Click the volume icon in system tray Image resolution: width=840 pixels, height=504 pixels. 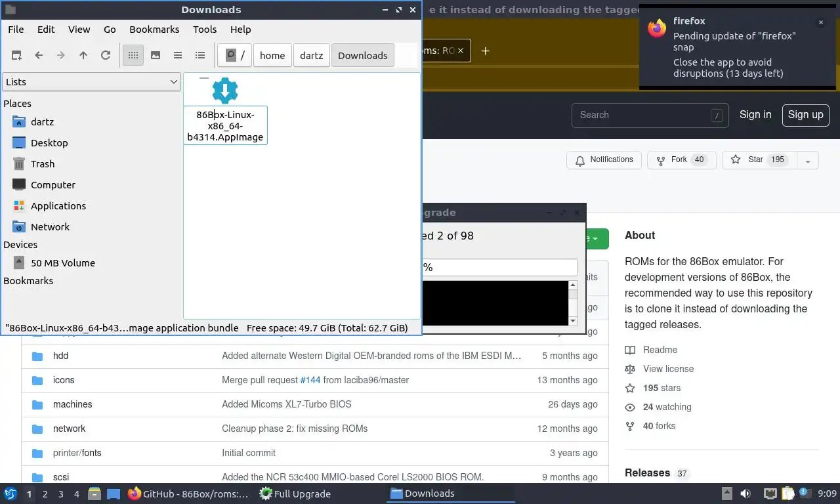coord(745,493)
